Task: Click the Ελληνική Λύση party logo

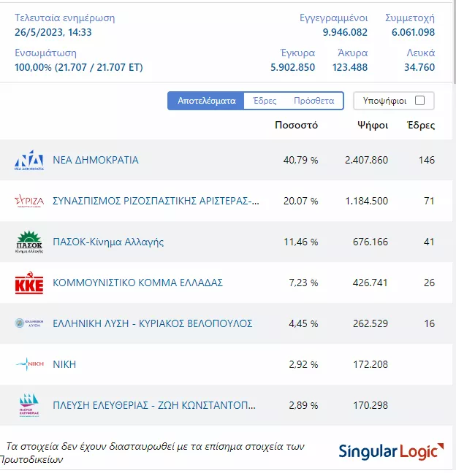Action: pos(29,323)
